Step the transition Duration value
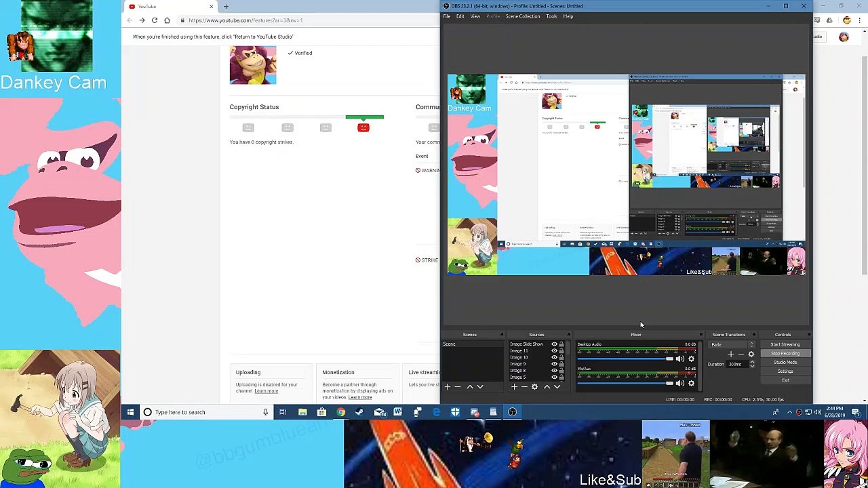 tap(752, 364)
